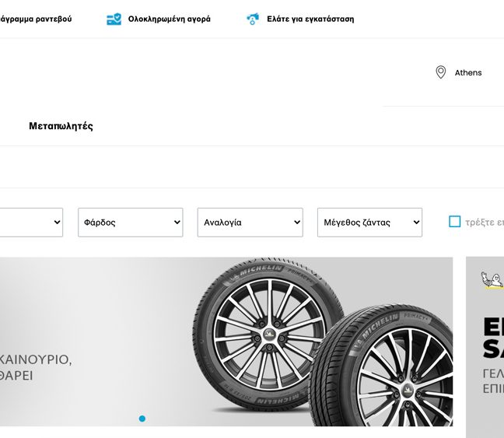Open the Αναλογία ratio dropdown
504x438 pixels.
click(x=250, y=223)
